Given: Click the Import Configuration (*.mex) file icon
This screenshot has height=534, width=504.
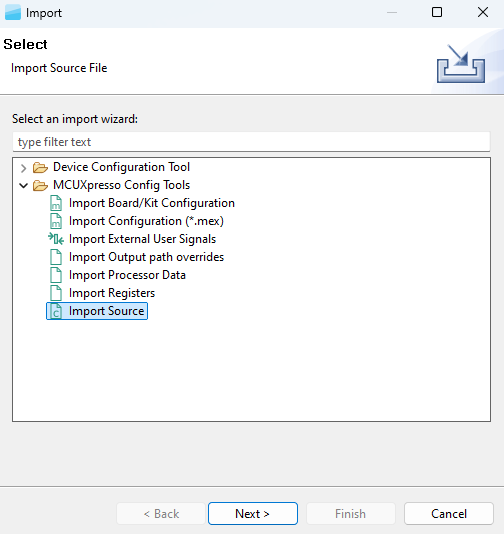Looking at the screenshot, I should 56,221.
